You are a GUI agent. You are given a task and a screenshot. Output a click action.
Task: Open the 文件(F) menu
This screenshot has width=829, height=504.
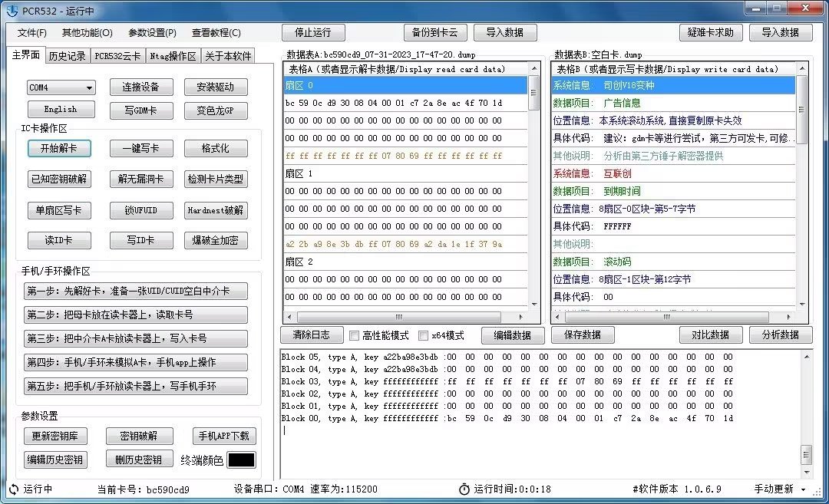[x=31, y=33]
